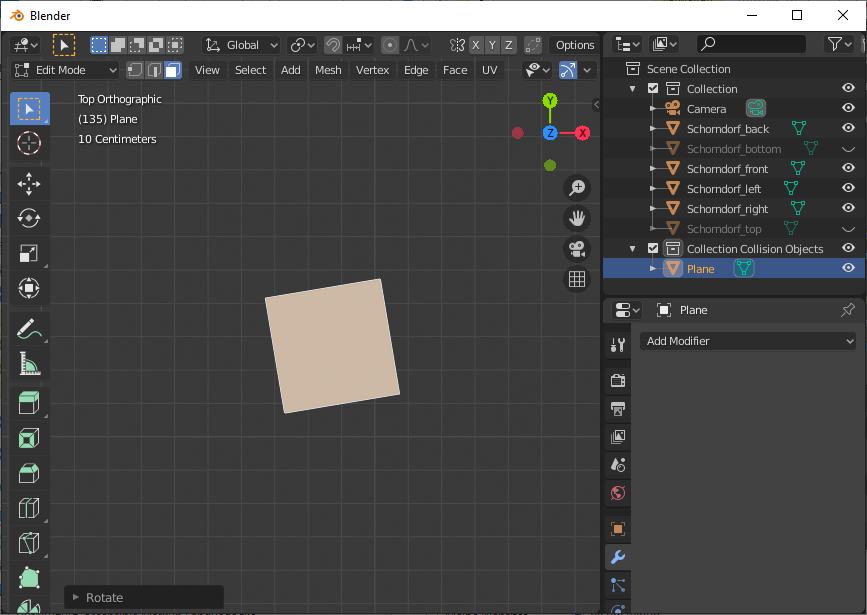
Task: Open View Layer properties tab
Action: (618, 437)
